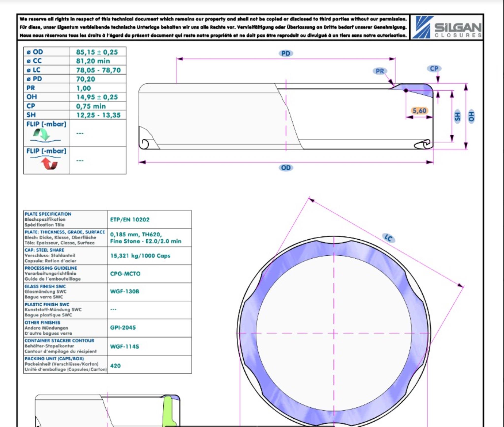Click the ø OD value 85,15 ± 0,25
The width and height of the screenshot is (504, 427).
tap(97, 52)
